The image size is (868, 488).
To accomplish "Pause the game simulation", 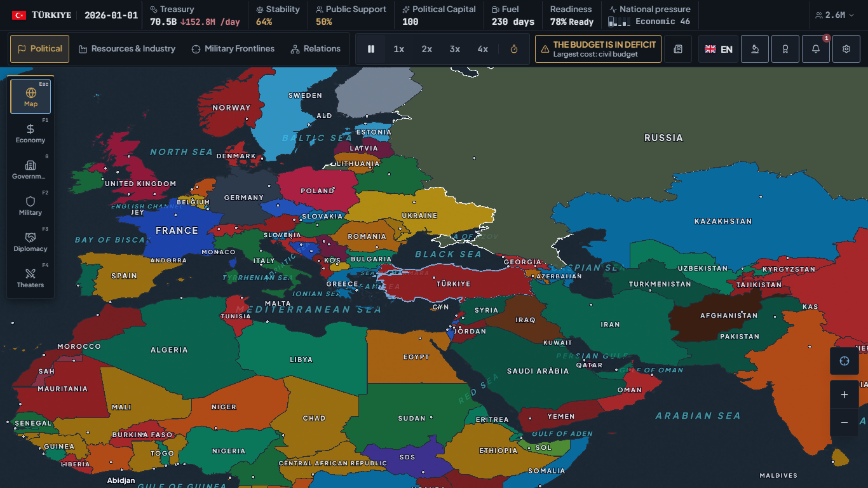I will click(x=371, y=49).
